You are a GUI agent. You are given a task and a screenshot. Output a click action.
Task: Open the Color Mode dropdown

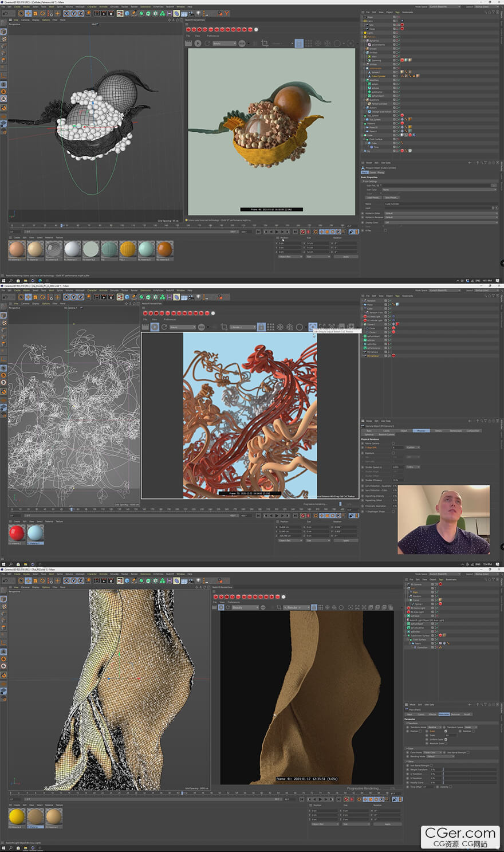pyautogui.click(x=432, y=752)
